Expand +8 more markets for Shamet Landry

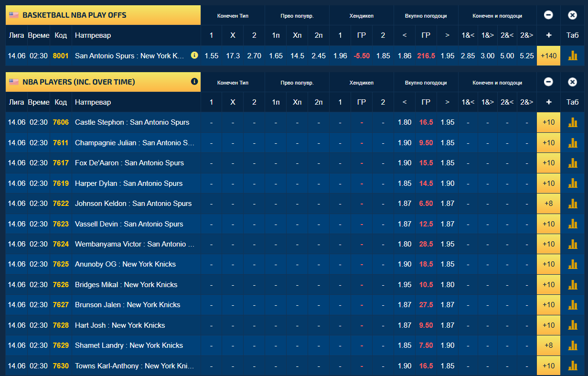tap(548, 345)
